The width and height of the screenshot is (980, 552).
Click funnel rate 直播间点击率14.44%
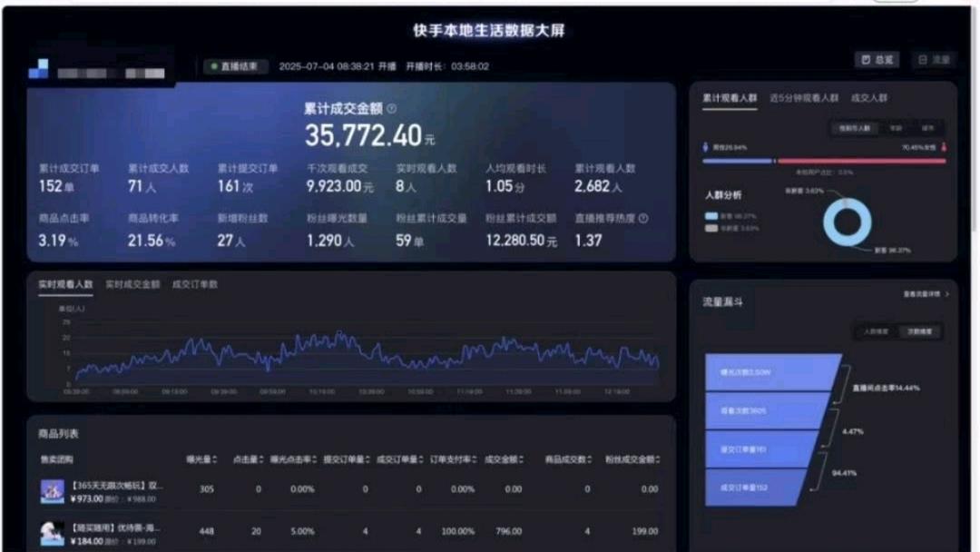tap(886, 389)
